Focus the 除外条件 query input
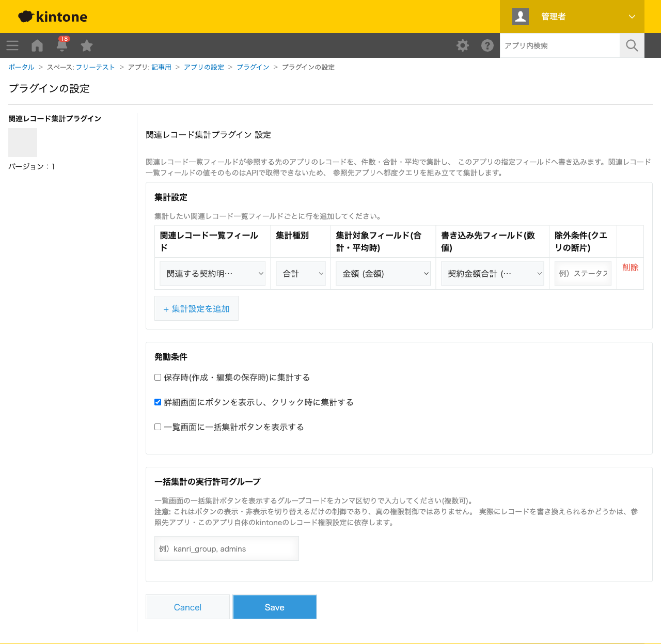The image size is (661, 644). [583, 274]
